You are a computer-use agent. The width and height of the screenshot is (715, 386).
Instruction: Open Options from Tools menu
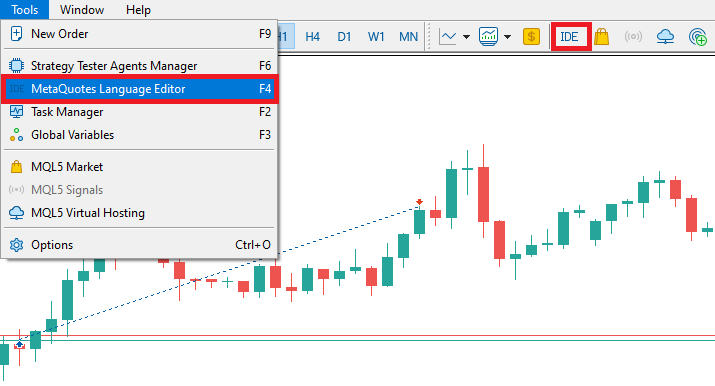click(x=139, y=245)
